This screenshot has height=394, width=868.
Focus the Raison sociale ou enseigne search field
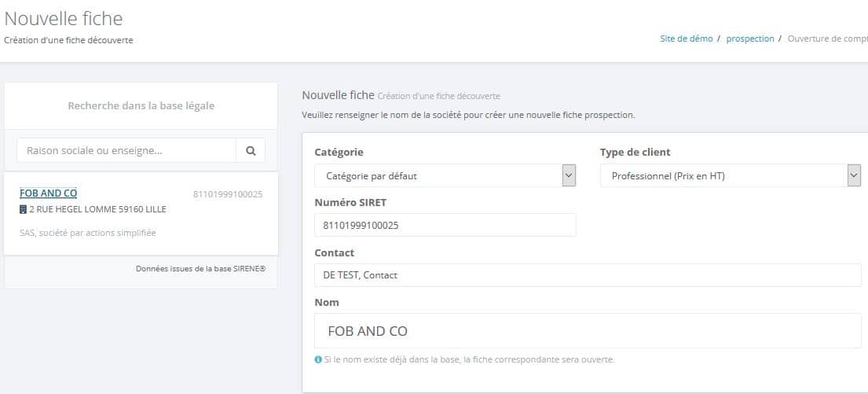click(x=126, y=150)
